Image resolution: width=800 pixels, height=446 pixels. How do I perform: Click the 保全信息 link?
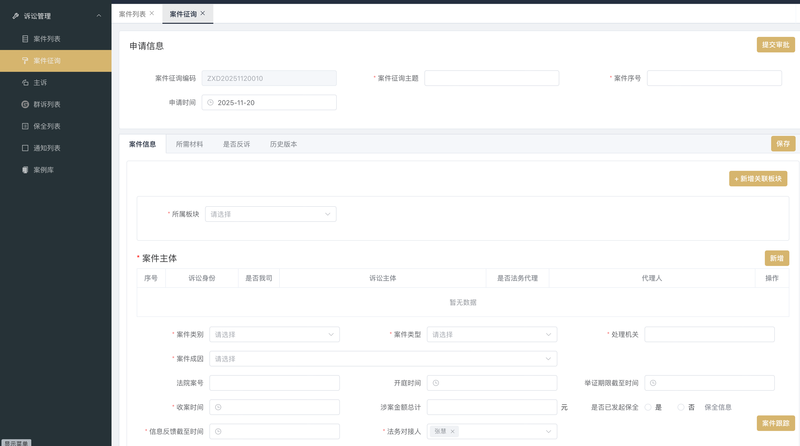[718, 407]
